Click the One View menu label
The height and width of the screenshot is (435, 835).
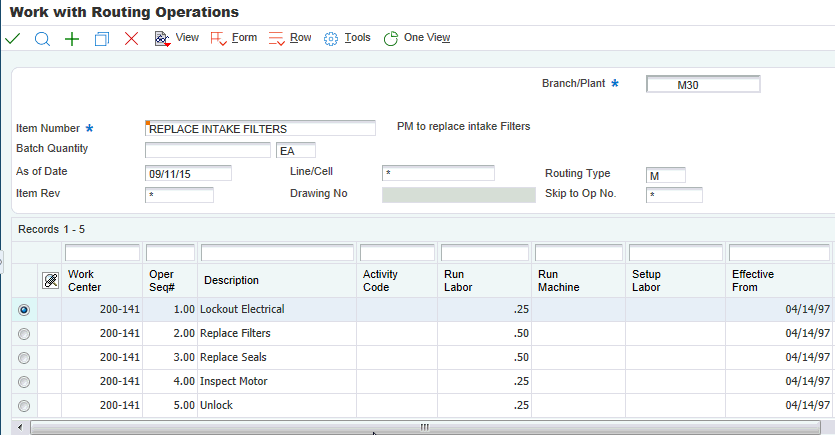pyautogui.click(x=427, y=38)
